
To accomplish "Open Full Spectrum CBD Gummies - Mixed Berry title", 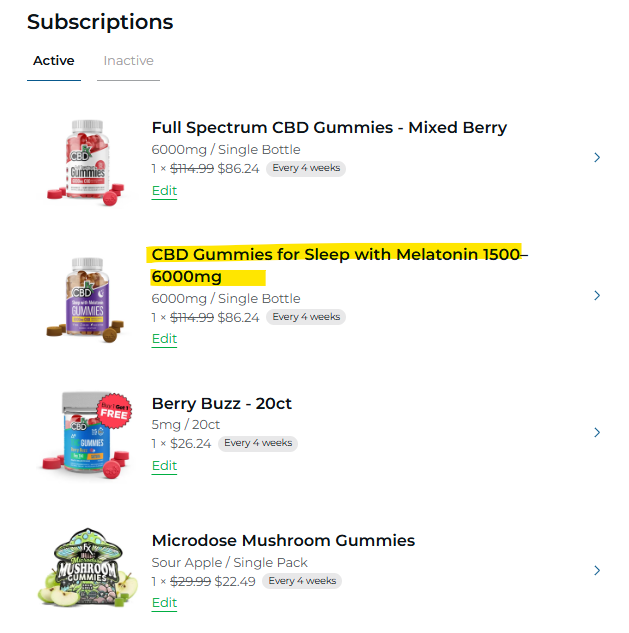I will (329, 128).
